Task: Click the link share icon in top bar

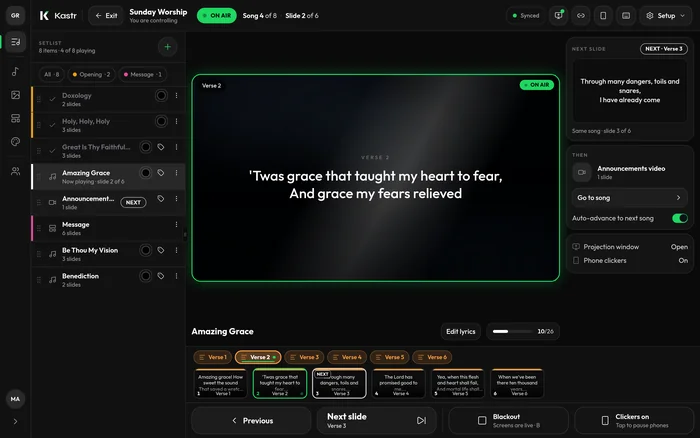Action: click(581, 16)
